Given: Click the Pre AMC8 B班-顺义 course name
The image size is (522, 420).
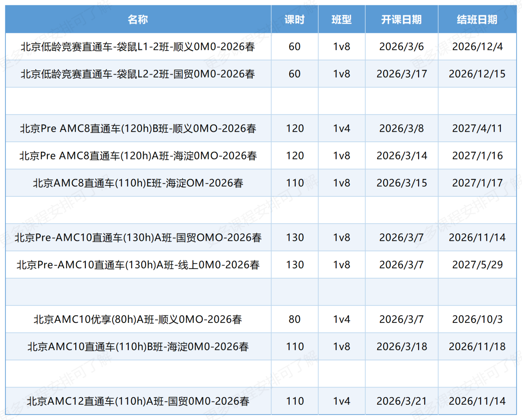Looking at the screenshot, I should [138, 128].
